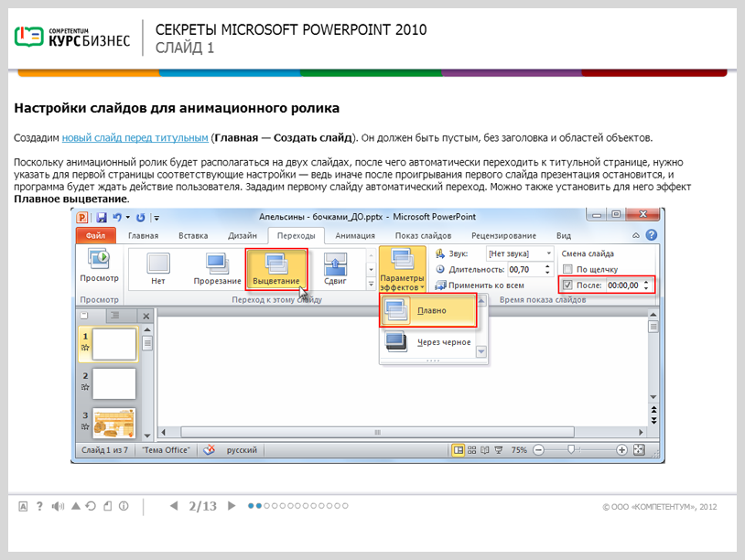Open PowerPoint help question mark icon
Image resolution: width=745 pixels, height=560 pixels.
tap(652, 234)
